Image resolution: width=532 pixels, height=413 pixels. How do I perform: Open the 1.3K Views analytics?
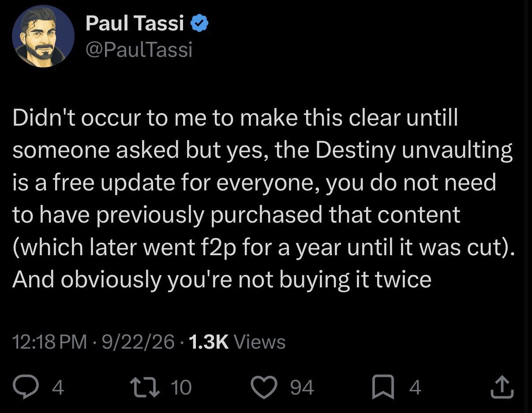coord(237,342)
